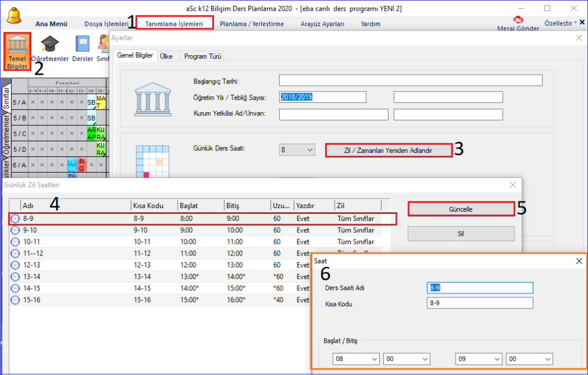
Task: Switch to Genel Bilgiler tab
Action: coord(135,55)
